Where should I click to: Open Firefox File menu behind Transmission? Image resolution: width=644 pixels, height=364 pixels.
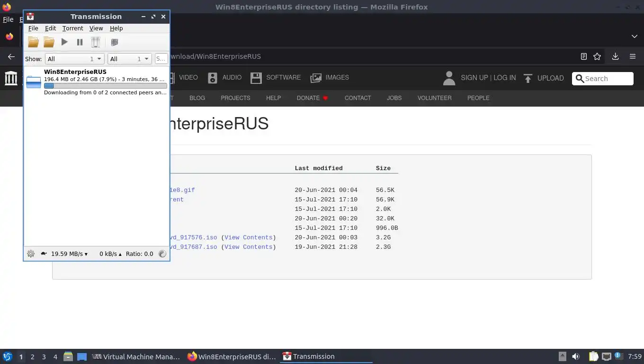click(8, 19)
